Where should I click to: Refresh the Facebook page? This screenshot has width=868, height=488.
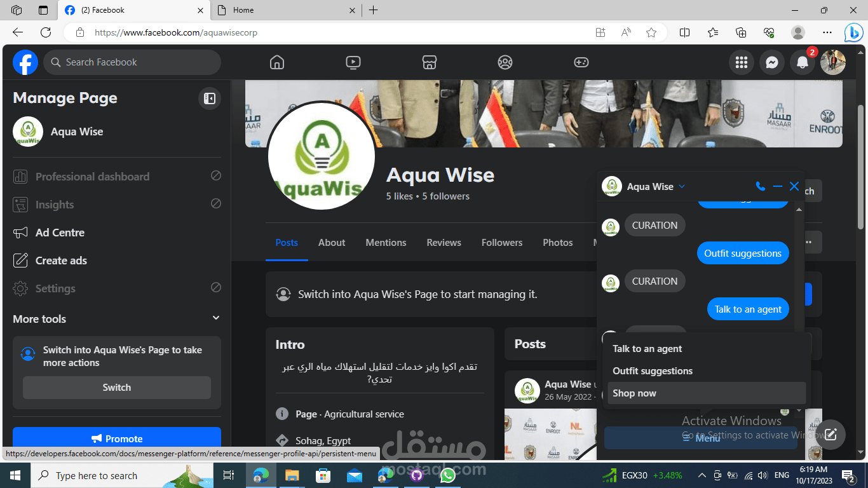click(46, 32)
